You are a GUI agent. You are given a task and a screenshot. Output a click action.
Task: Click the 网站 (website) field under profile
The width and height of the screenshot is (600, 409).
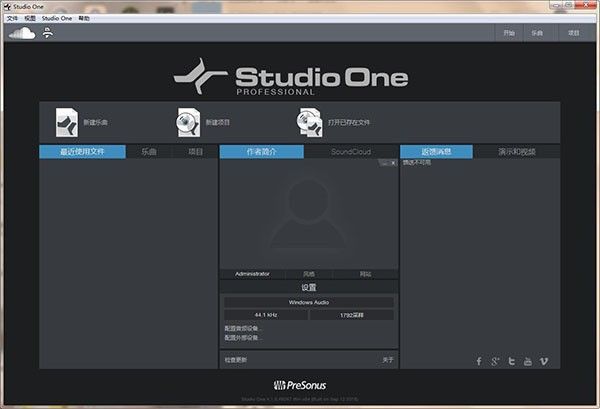pyautogui.click(x=365, y=274)
